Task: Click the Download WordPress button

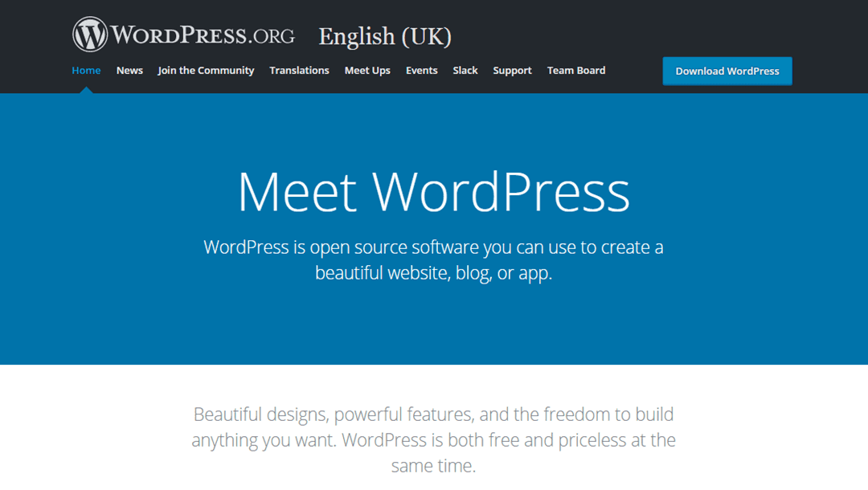Action: coord(727,71)
